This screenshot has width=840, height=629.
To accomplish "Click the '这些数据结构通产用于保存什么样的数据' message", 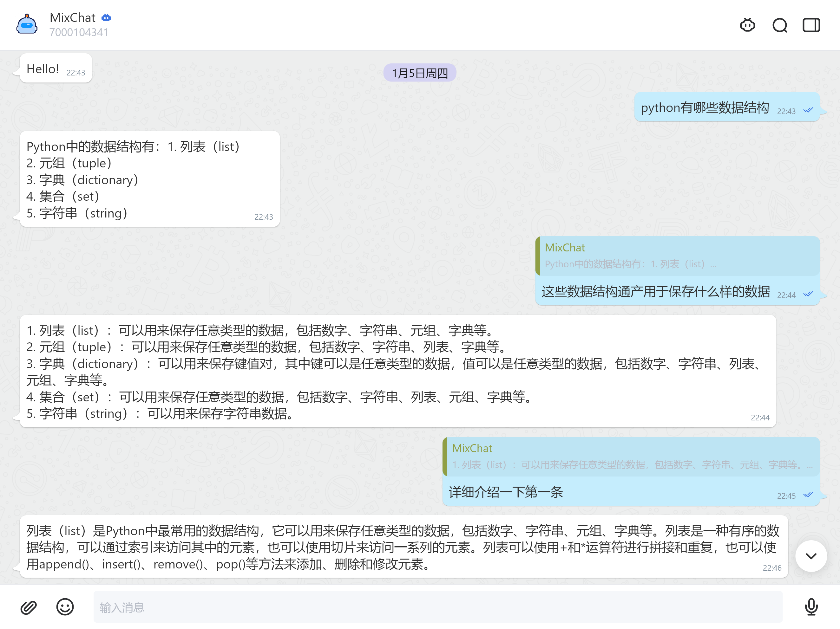I will pos(655,292).
